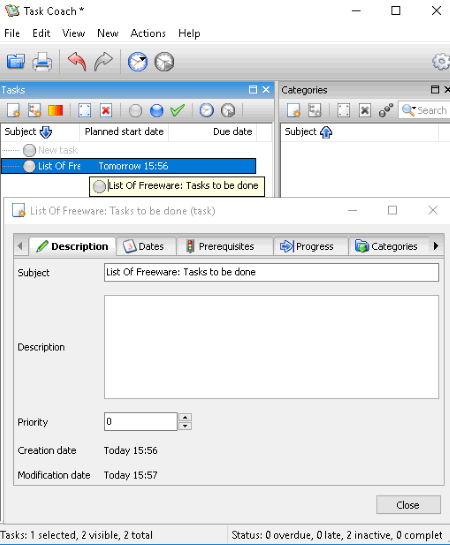Maximize the Tasks panel
Screen dimensions: 450x545
(253, 90)
